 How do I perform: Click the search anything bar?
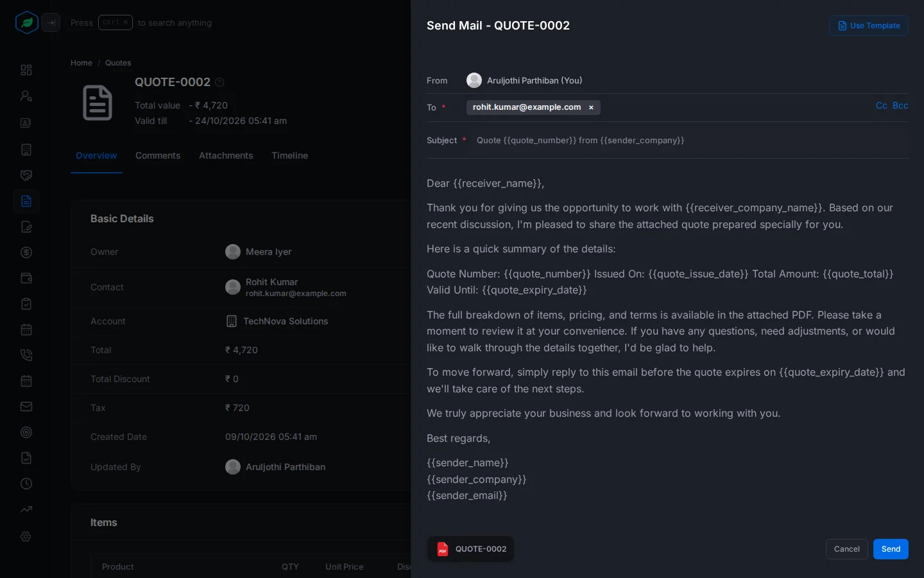(x=141, y=22)
